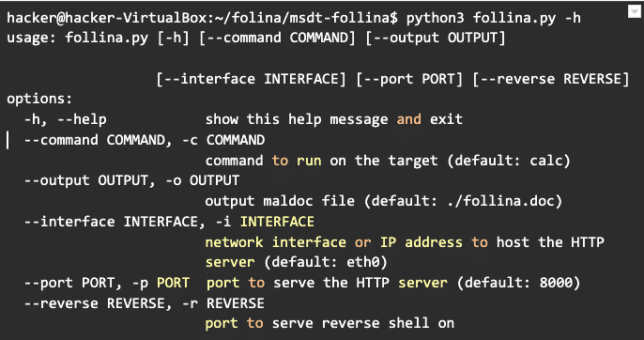The width and height of the screenshot is (644, 340).
Task: Click the 'options:' heading
Action: point(39,100)
